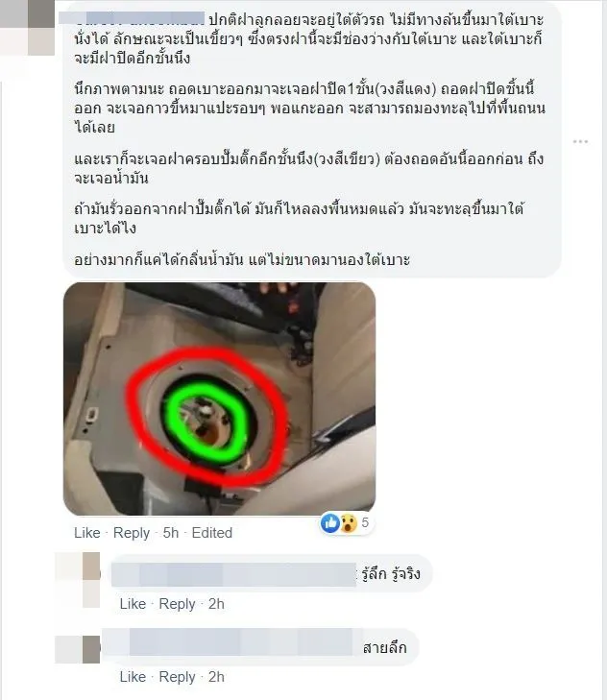Image resolution: width=607 pixels, height=700 pixels.
Task: Open the 2h timestamp under รู้ลึก รู้จริง reply
Action: (216, 604)
